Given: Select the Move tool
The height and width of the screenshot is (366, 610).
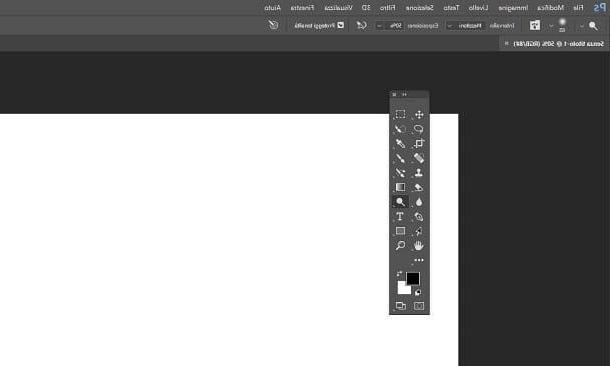Looking at the screenshot, I should click(419, 114).
